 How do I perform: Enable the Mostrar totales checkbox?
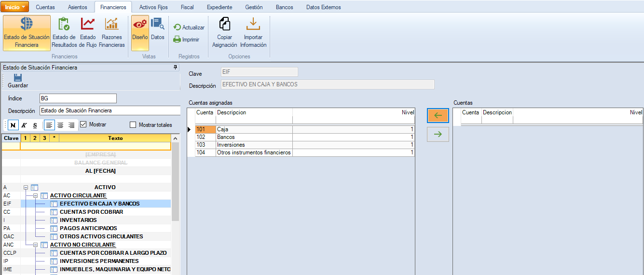pyautogui.click(x=133, y=125)
